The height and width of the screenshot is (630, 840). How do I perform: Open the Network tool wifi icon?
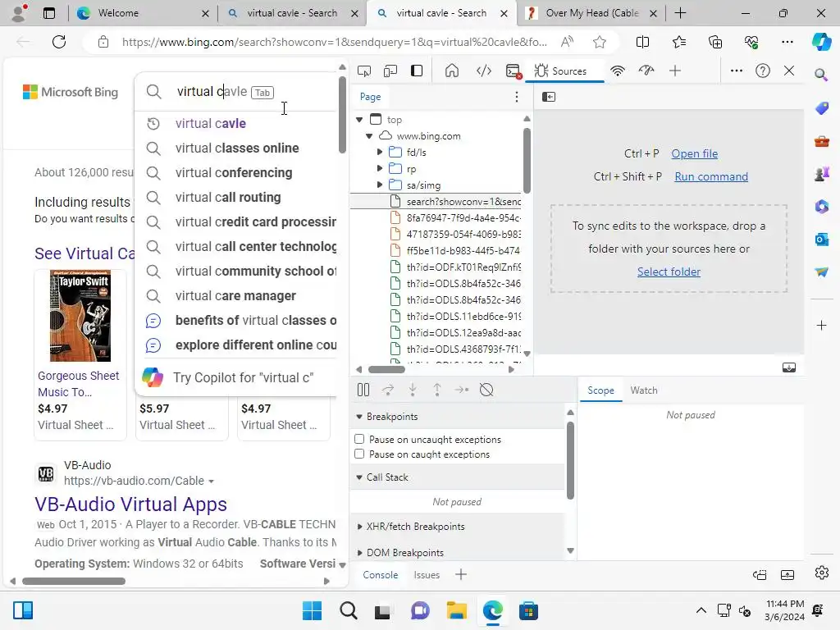[618, 71]
